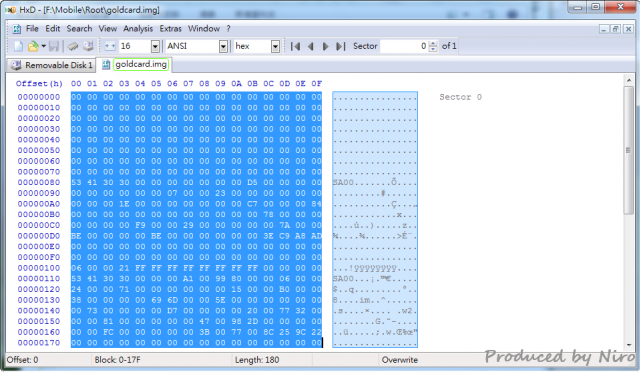Click the HxD application icon in title bar
Screen dimensions: 640x372
click(11, 10)
